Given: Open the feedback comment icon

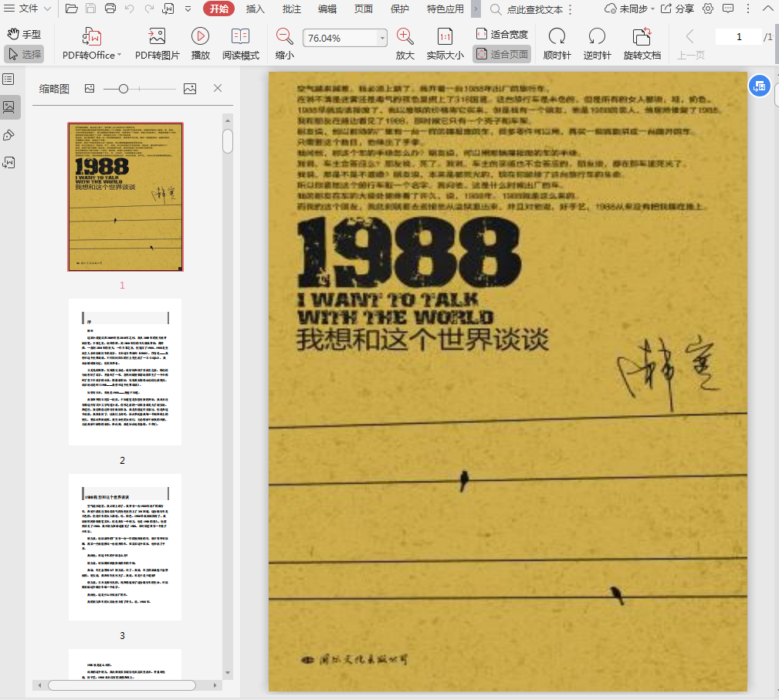Looking at the screenshot, I should tap(728, 8).
